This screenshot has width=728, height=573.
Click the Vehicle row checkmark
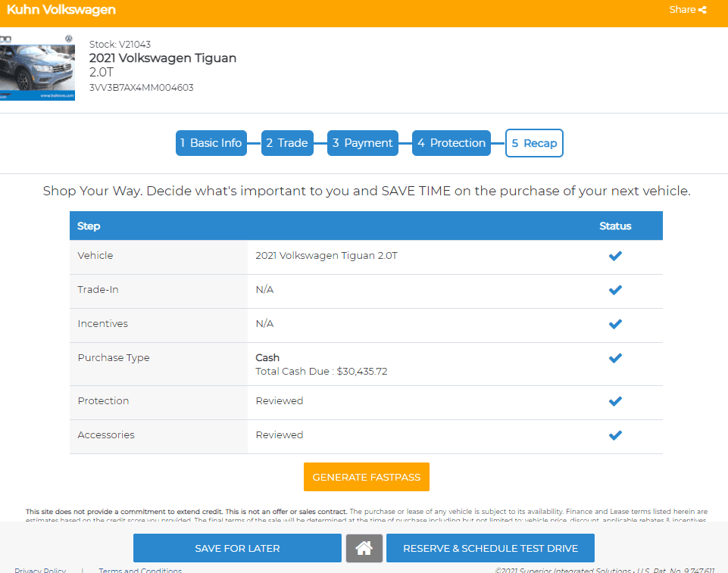(615, 256)
